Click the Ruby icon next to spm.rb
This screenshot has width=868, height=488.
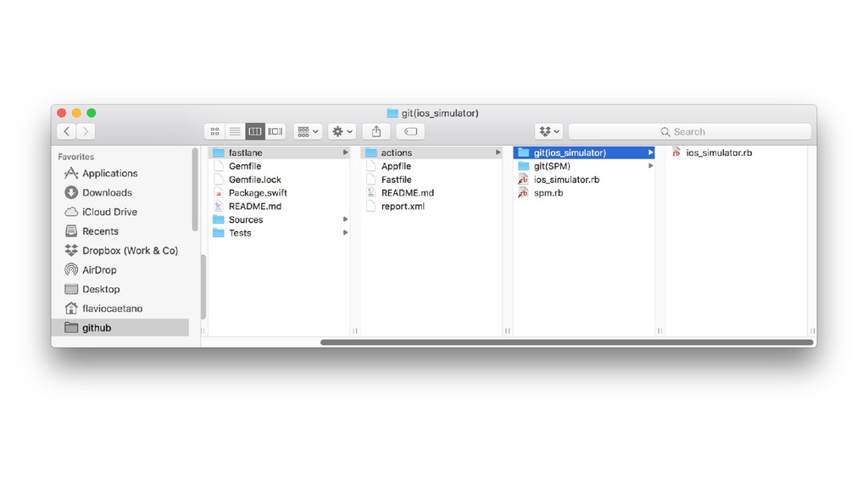(523, 192)
